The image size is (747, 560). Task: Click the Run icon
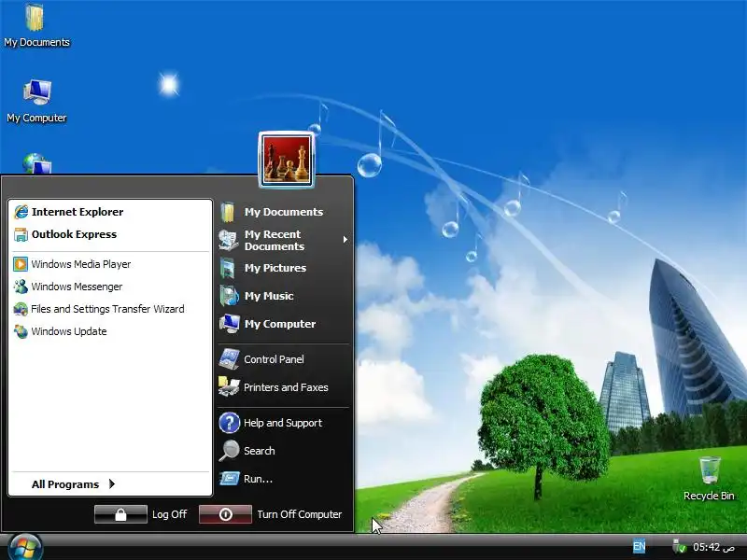pyautogui.click(x=229, y=478)
